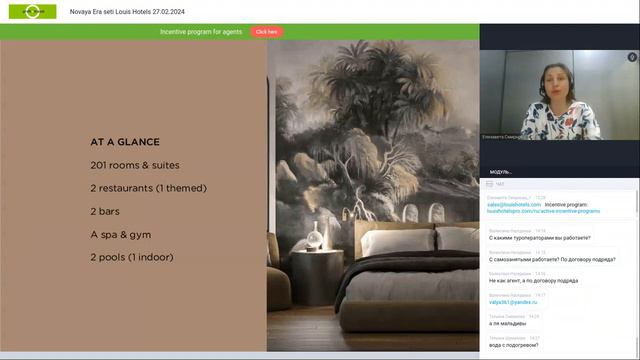This screenshot has width=640, height=360.
Task: Click the 'МОДУЛЬ...' label under the video
Action: tap(500, 172)
